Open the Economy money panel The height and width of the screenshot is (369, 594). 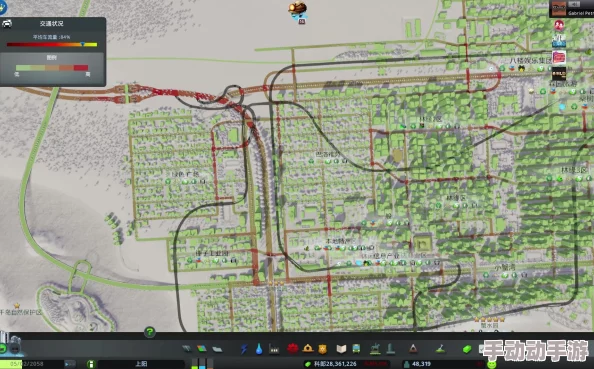coord(467,349)
